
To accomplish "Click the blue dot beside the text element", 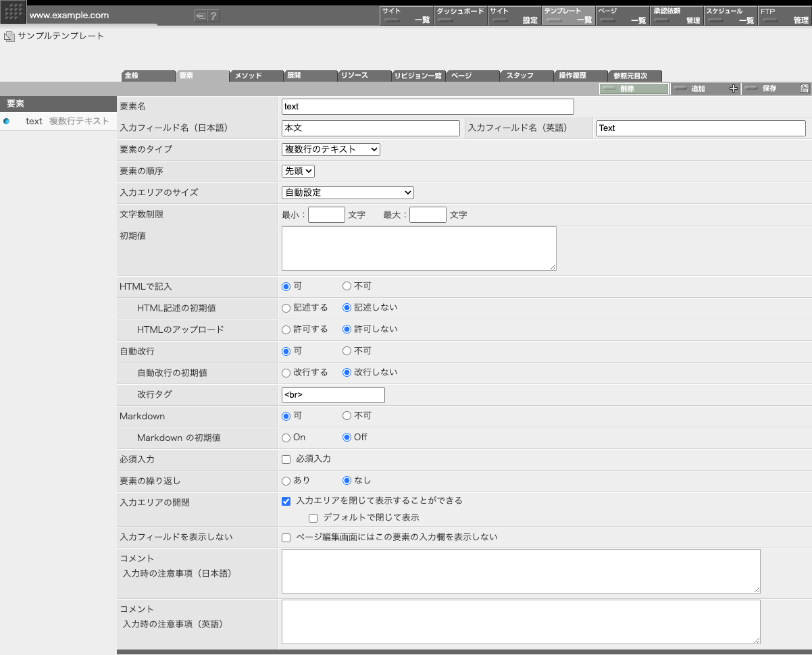I will coord(6,121).
